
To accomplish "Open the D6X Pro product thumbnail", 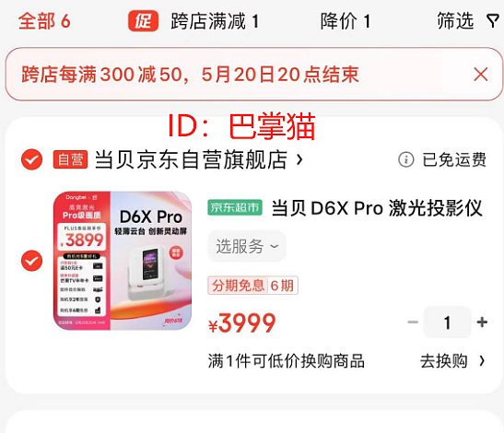I will (123, 261).
